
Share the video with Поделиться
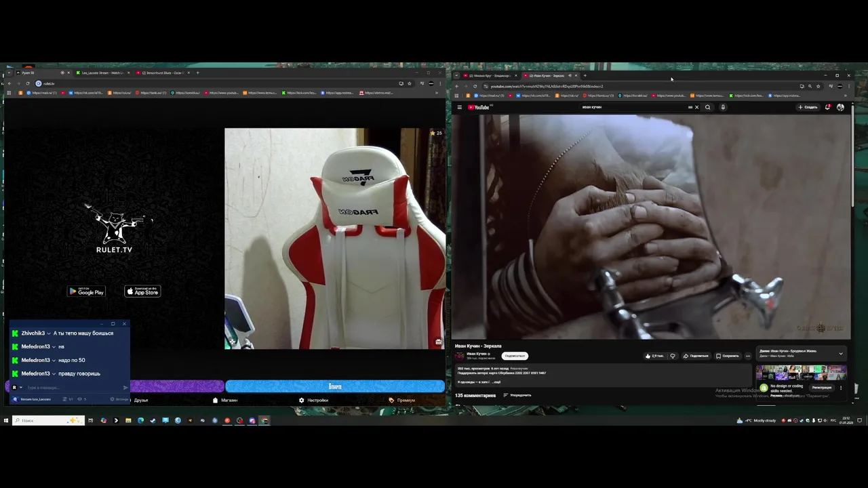(x=696, y=356)
